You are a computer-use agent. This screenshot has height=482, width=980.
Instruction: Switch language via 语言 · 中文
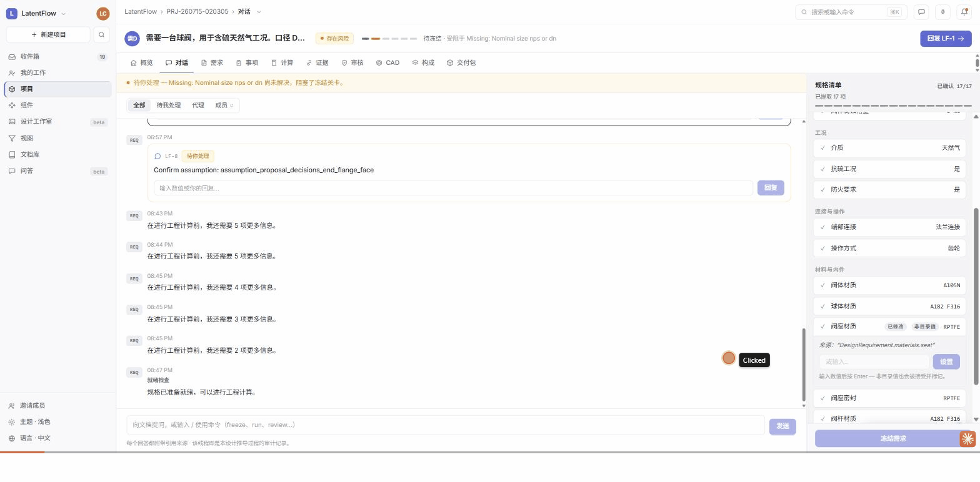tap(57, 438)
